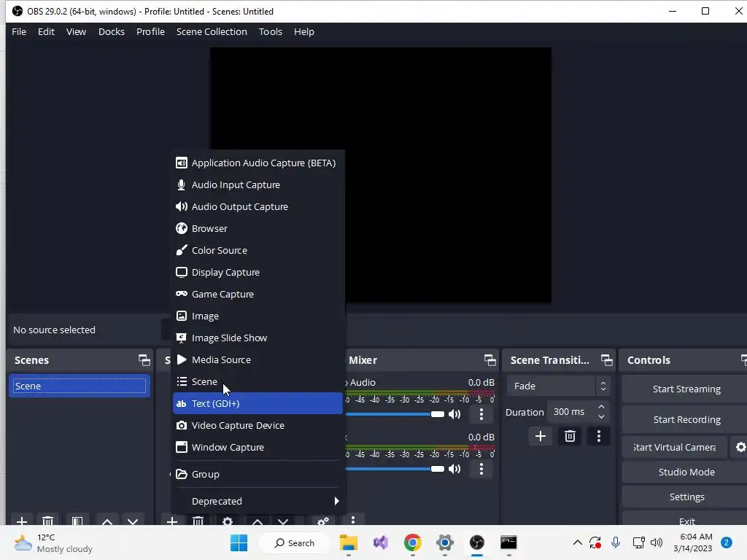This screenshot has width=747, height=560.
Task: Expand the Deprecated submenu
Action: 258,501
